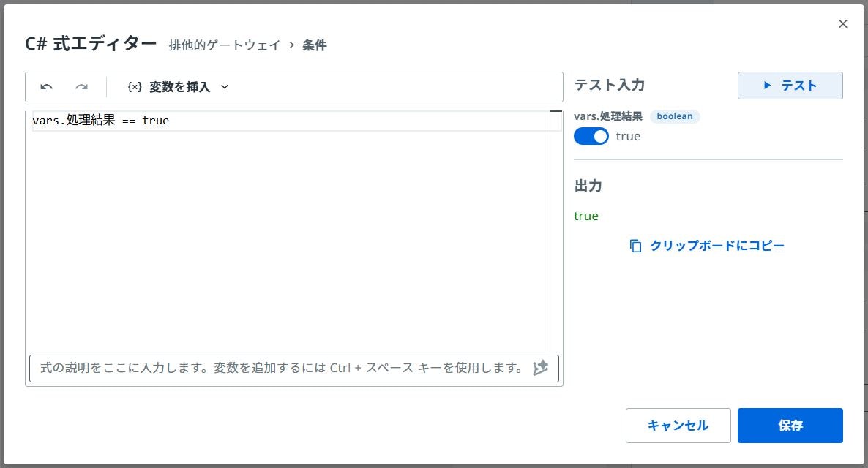Toggle vars.処理結果 switch to false
The height and width of the screenshot is (468, 868).
click(x=591, y=136)
